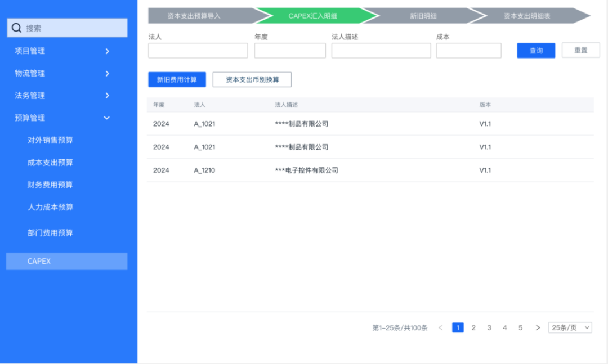Click inside the 法人 input field
This screenshot has width=608, height=364.
pos(198,50)
